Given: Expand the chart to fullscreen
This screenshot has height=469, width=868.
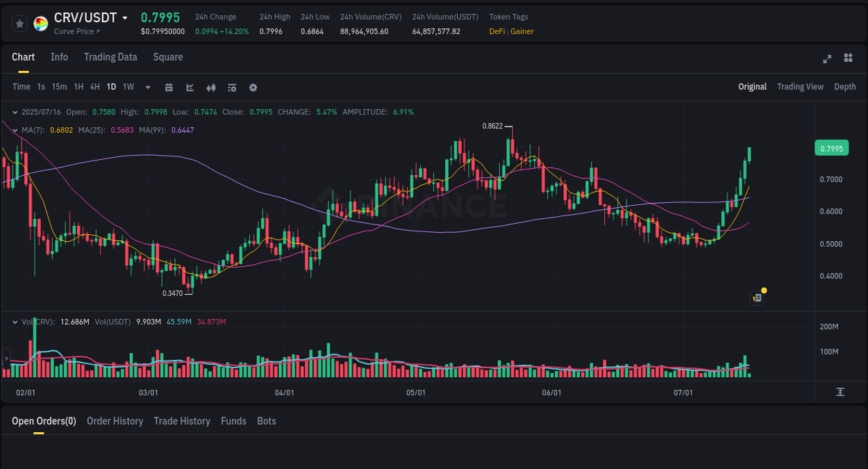Looking at the screenshot, I should tap(826, 59).
